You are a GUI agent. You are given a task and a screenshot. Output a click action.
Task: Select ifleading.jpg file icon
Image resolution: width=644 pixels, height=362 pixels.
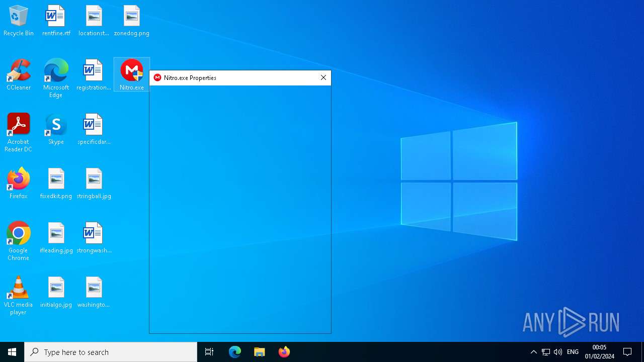pyautogui.click(x=56, y=238)
